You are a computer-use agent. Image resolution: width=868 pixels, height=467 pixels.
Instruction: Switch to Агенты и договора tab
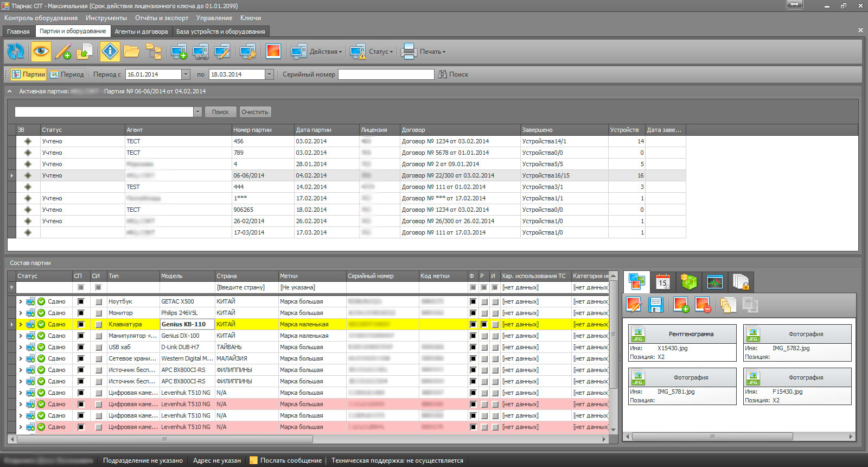click(x=141, y=31)
